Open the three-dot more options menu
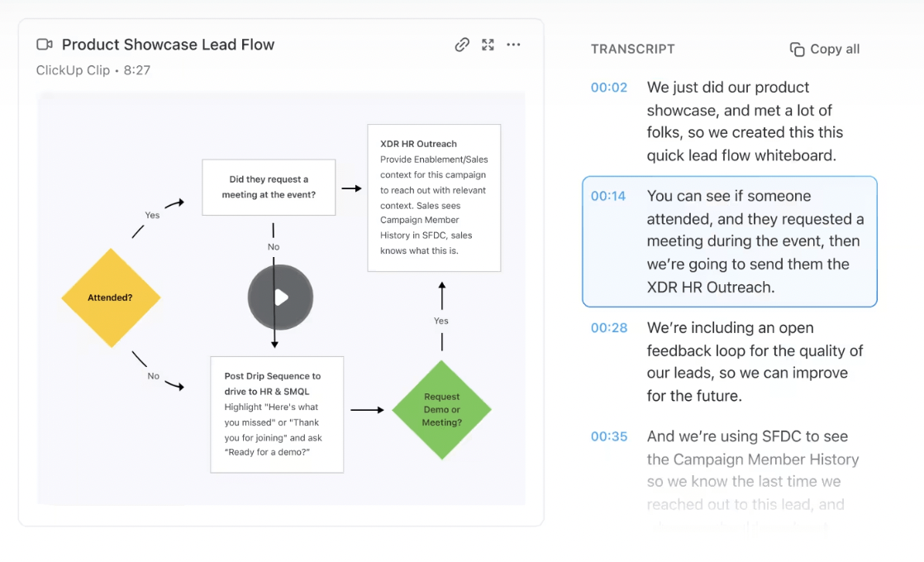 pyautogui.click(x=513, y=45)
